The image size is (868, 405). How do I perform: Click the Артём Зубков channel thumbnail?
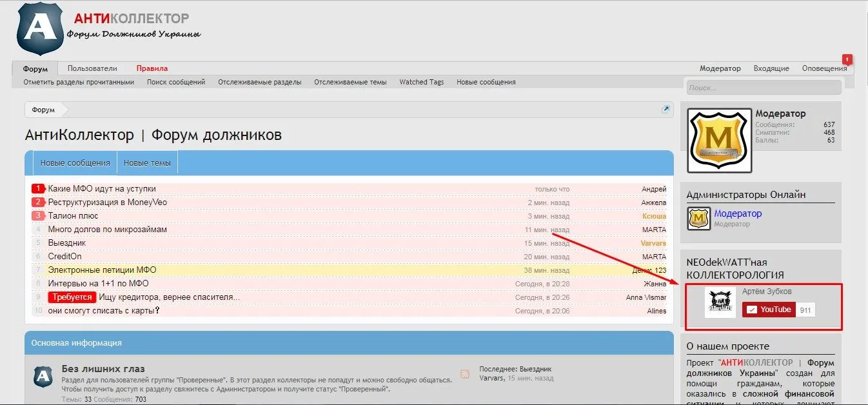pyautogui.click(x=720, y=302)
